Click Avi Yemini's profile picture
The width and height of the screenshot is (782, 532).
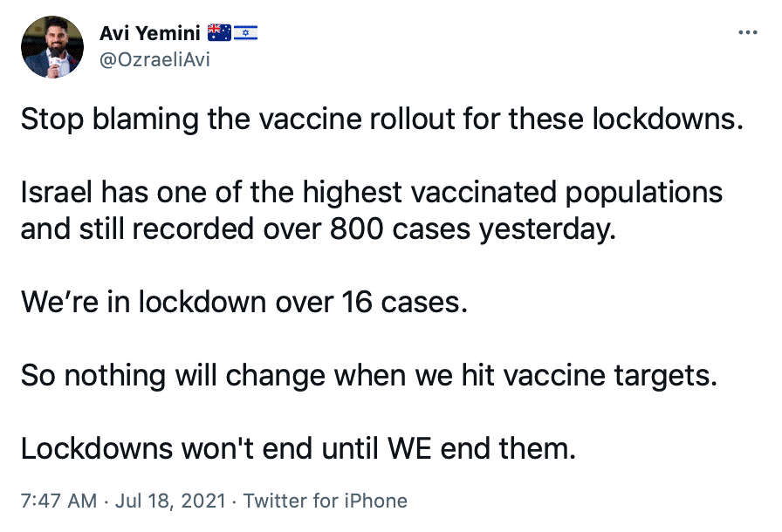51,47
